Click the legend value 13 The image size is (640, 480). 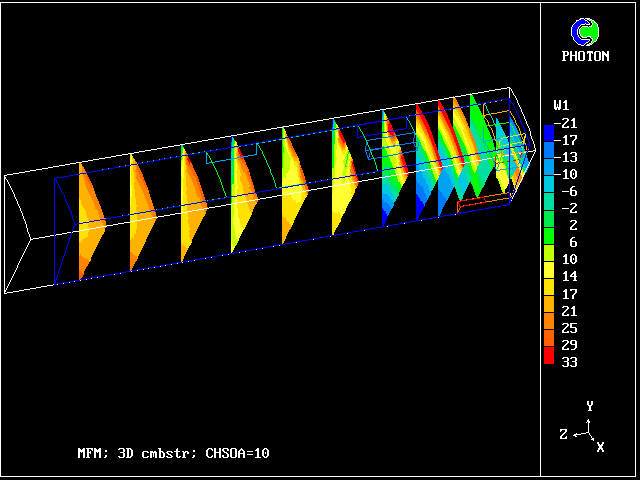click(x=567, y=157)
